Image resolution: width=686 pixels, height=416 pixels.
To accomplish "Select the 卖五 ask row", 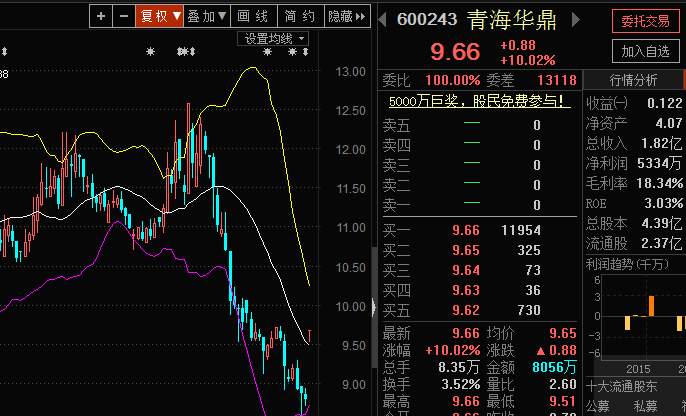I will 480,126.
